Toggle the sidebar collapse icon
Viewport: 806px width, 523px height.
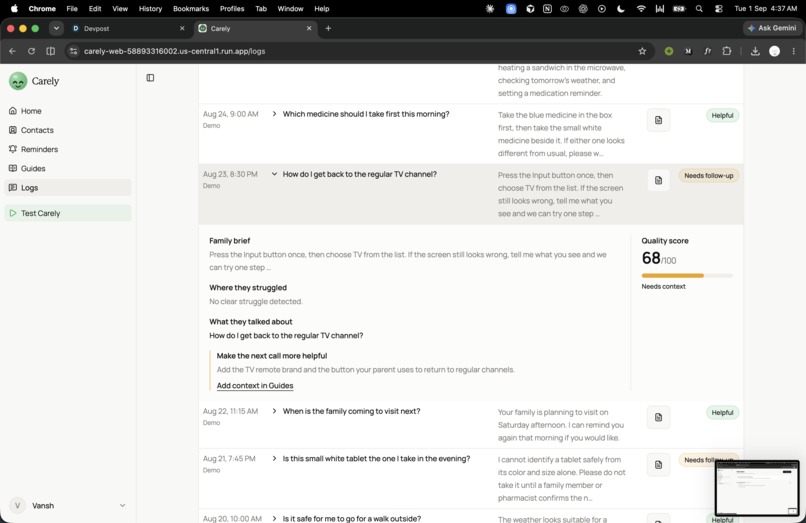(x=150, y=78)
